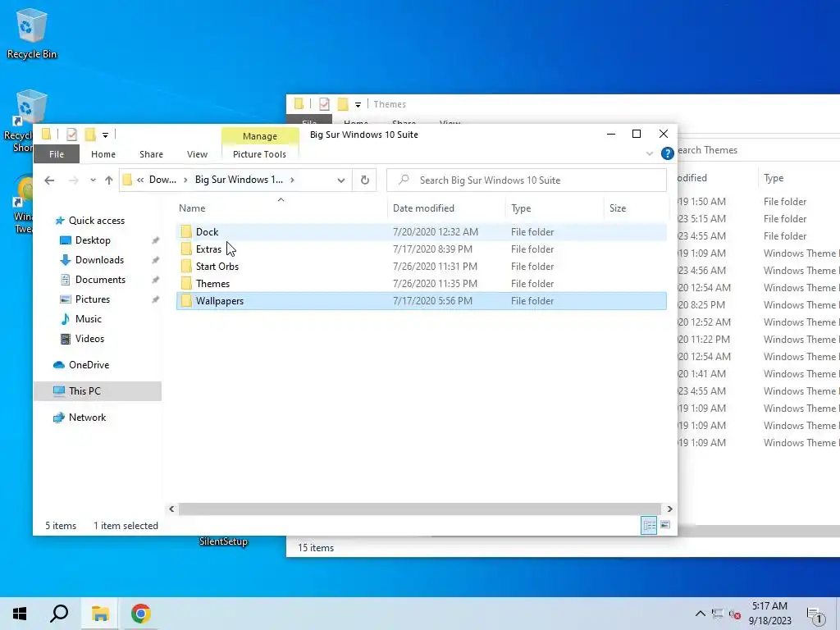Open the Share ribbon tab
The height and width of the screenshot is (630, 840).
(151, 153)
